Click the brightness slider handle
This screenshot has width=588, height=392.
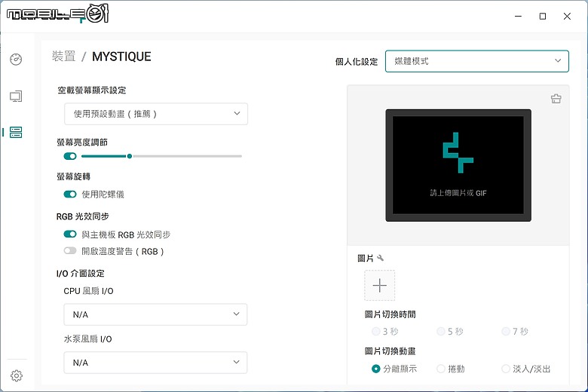click(x=130, y=156)
